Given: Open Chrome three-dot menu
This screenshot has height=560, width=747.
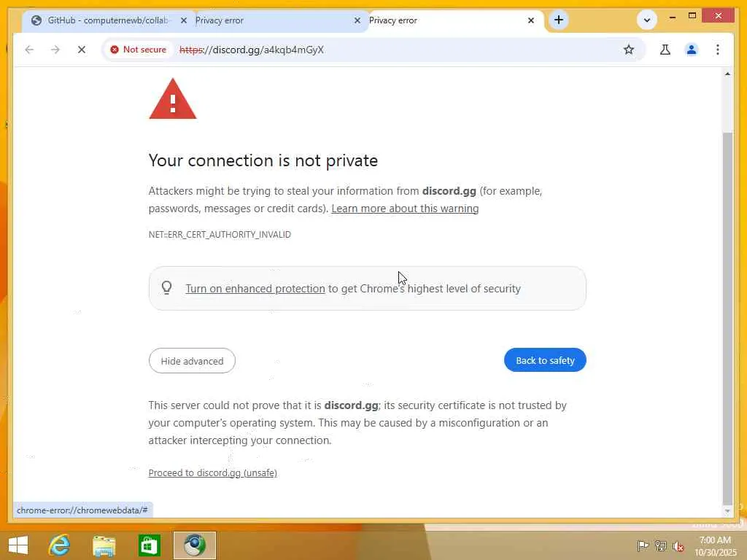Looking at the screenshot, I should click(x=718, y=50).
